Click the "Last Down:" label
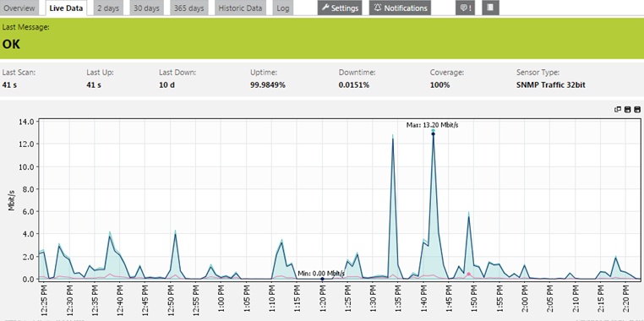This screenshot has width=644, height=321. (x=177, y=73)
